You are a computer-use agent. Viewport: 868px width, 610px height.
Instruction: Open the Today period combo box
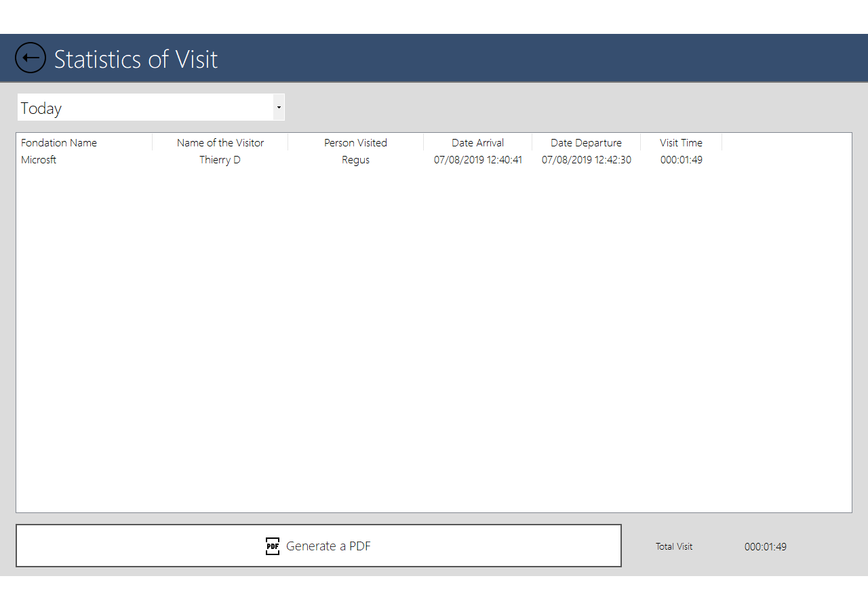(145, 108)
